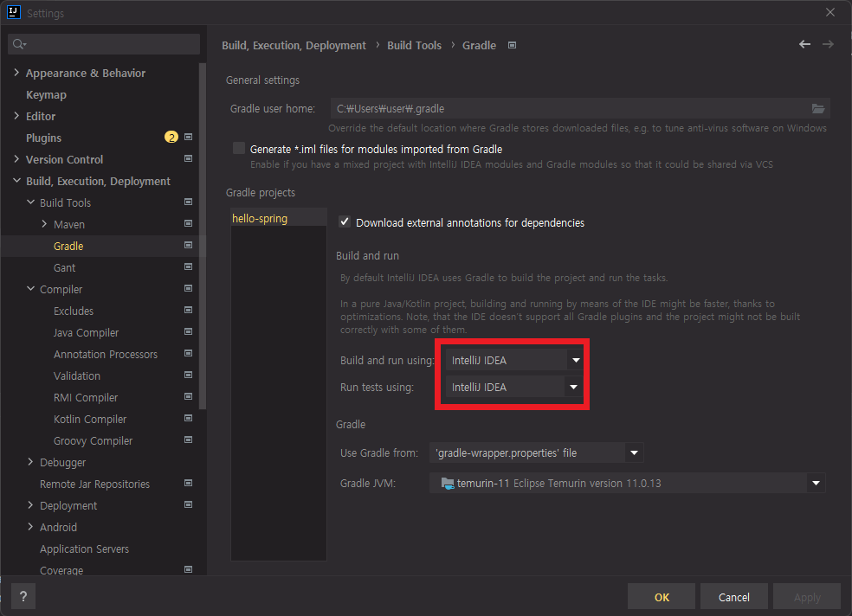852x616 pixels.
Task: Click Build, Execution, Deployment breadcrumb
Action: pyautogui.click(x=294, y=46)
